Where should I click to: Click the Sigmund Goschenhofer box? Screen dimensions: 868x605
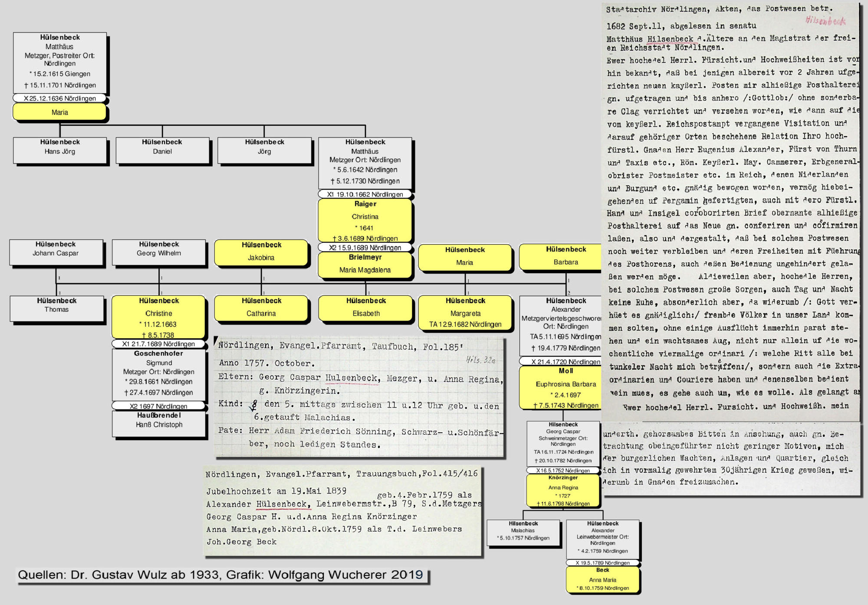tap(159, 374)
